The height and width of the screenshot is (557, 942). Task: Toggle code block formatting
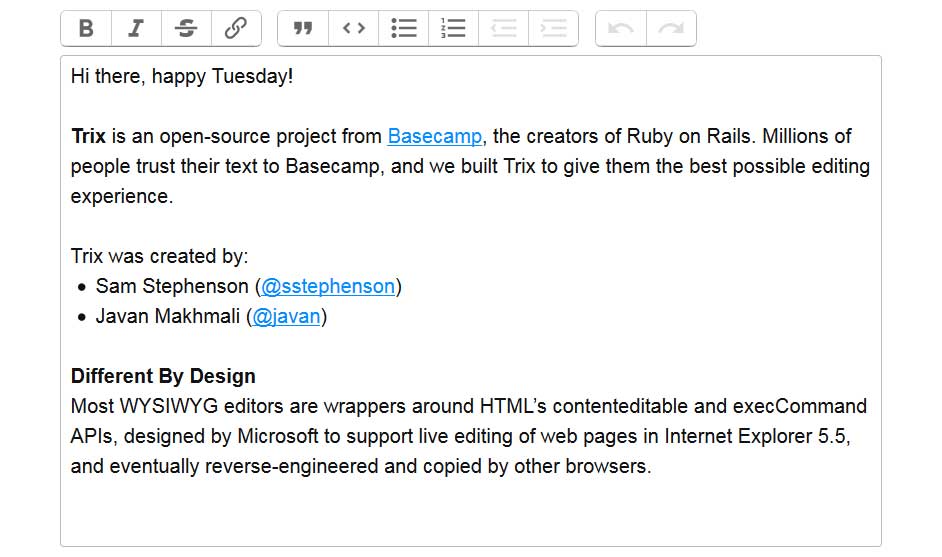pyautogui.click(x=353, y=28)
